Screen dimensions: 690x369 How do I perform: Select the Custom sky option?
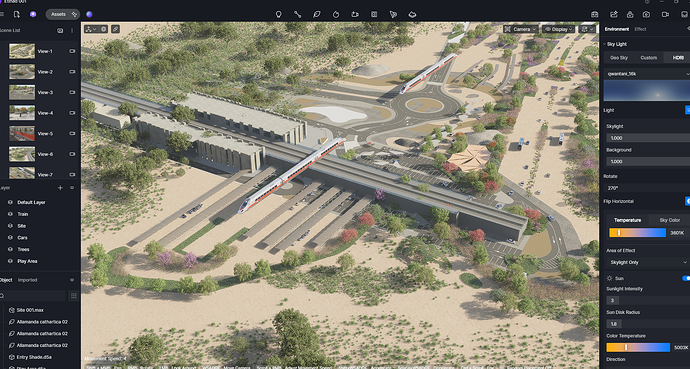pos(648,58)
